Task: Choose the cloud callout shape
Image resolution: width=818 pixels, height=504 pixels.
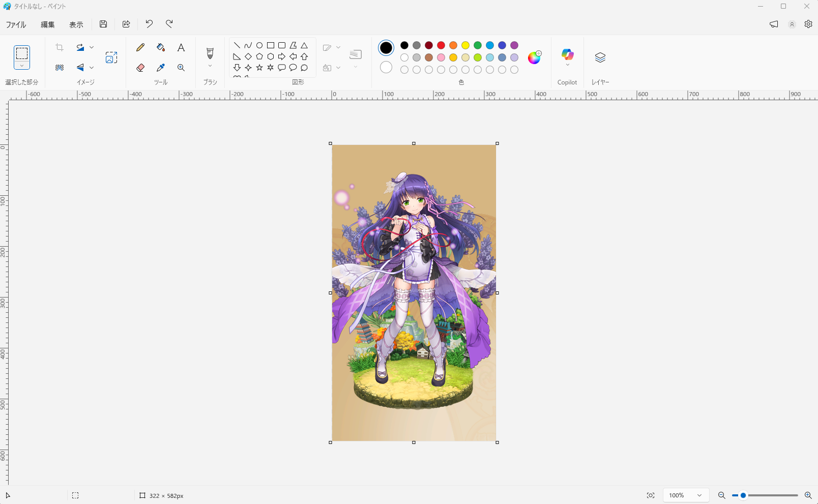Action: (x=304, y=68)
